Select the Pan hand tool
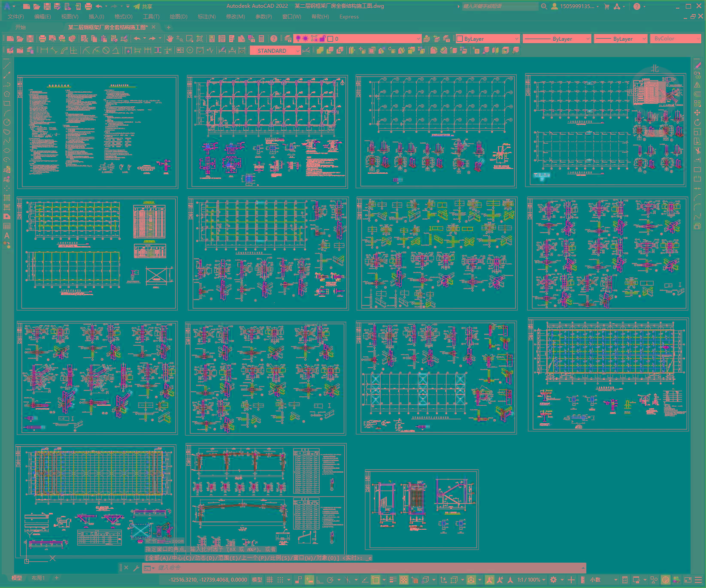 (x=170, y=39)
